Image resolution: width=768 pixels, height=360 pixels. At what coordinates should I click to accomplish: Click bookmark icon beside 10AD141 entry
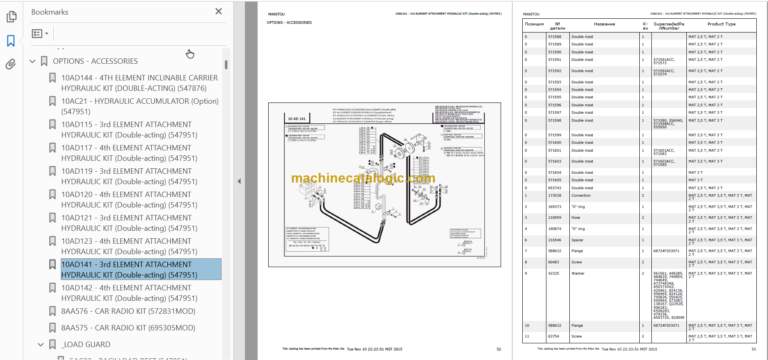click(x=52, y=264)
